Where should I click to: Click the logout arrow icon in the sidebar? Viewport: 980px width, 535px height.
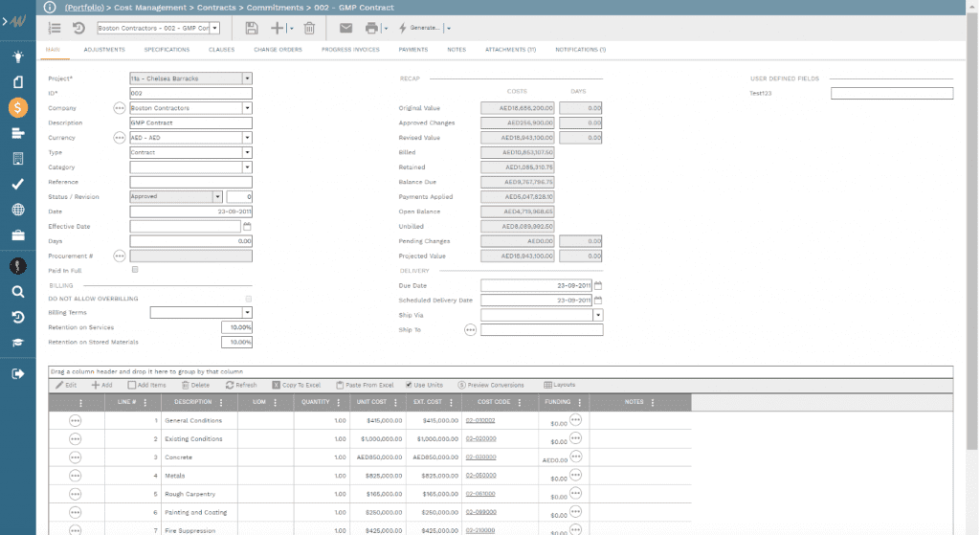(18, 374)
